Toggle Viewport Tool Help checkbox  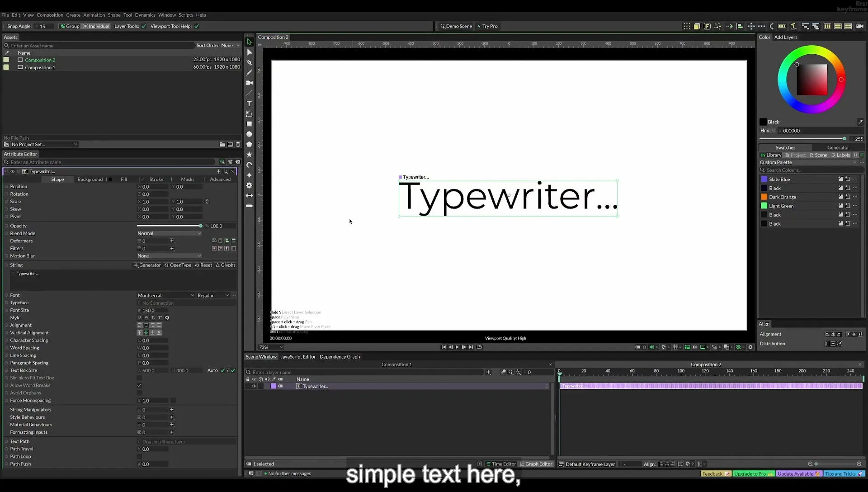(197, 26)
